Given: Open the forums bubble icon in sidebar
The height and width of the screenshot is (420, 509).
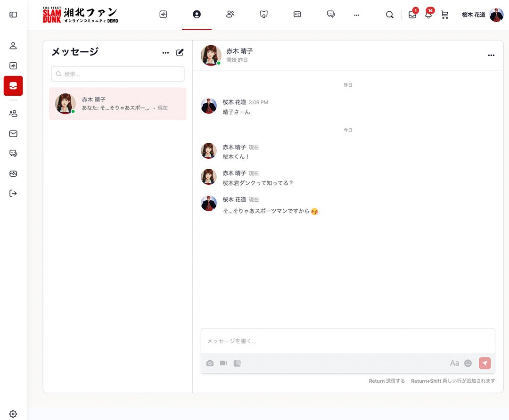Looking at the screenshot, I should click(13, 153).
